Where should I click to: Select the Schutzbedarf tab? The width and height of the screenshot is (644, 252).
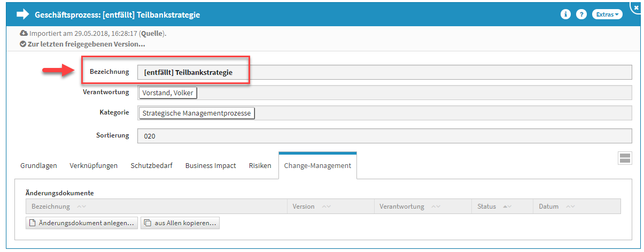tap(151, 166)
